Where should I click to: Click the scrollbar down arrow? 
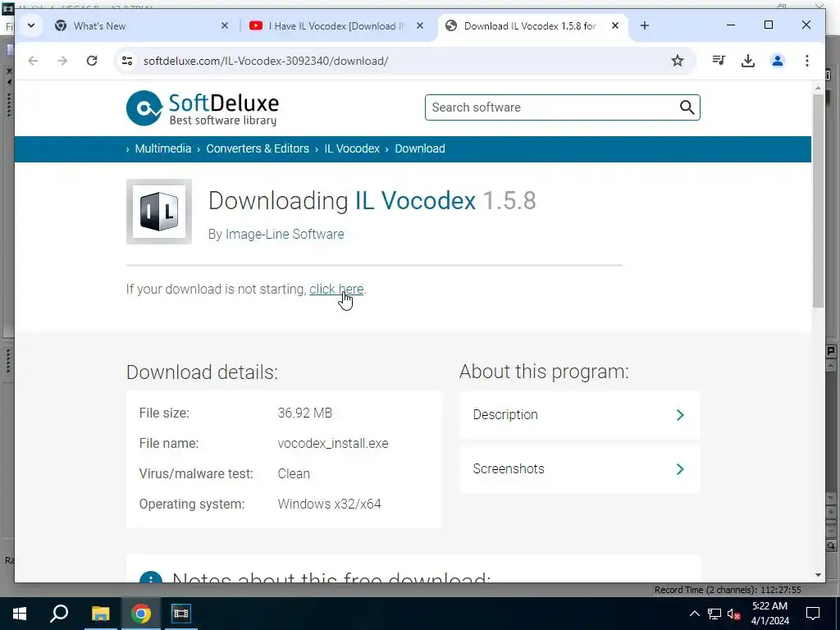(818, 575)
